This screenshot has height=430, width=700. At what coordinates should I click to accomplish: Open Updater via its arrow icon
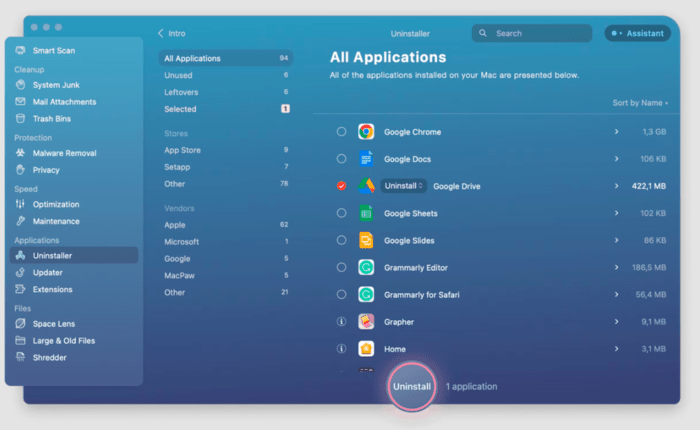[x=20, y=273]
